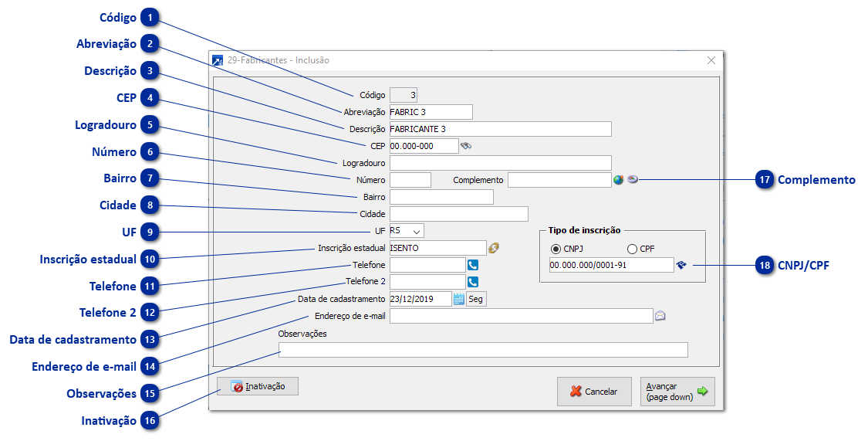Click the Inscrição estadual lookup icon

(x=494, y=248)
